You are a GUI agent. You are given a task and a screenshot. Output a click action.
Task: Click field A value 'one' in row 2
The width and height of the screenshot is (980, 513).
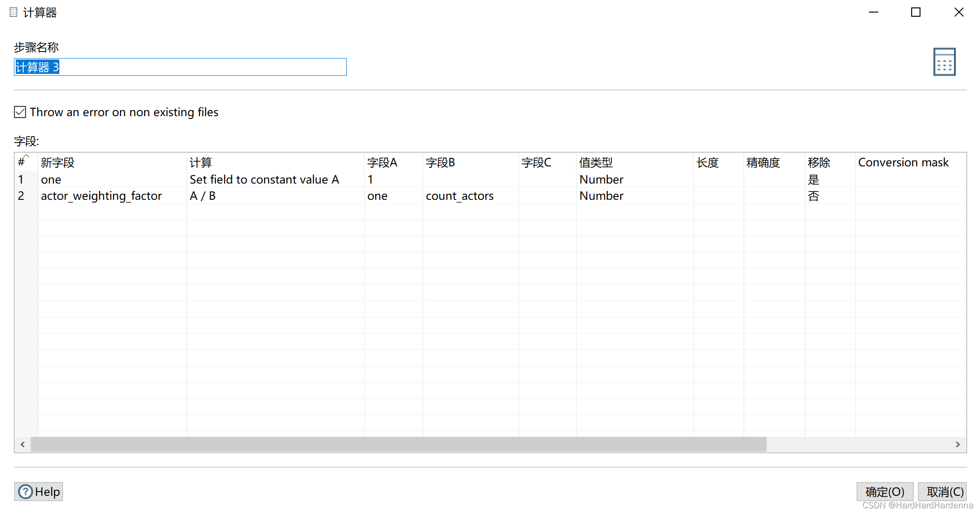(x=393, y=196)
